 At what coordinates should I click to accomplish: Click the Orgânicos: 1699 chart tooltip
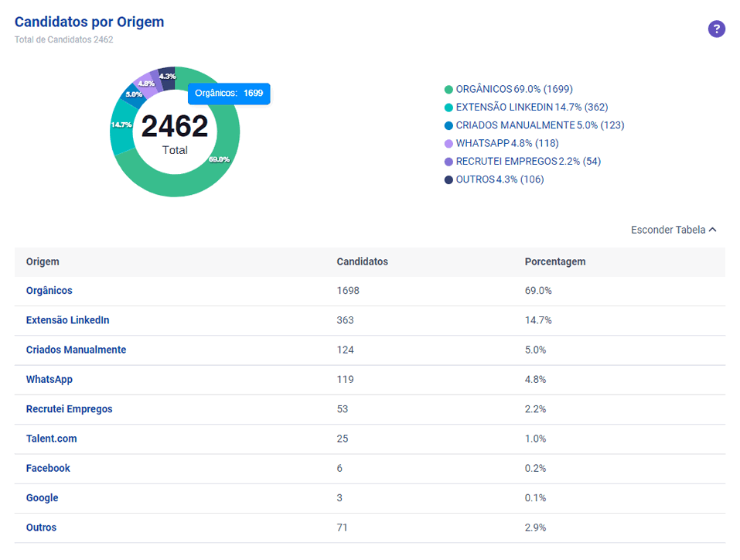229,94
